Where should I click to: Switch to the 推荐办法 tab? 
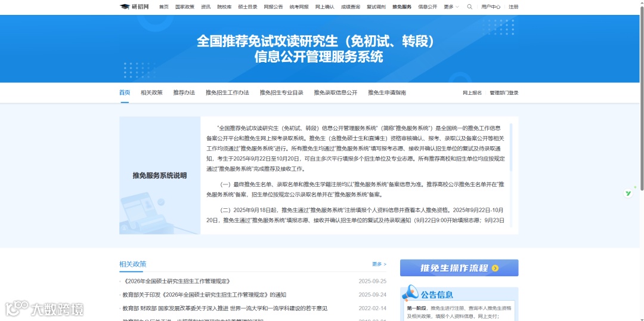tap(184, 92)
